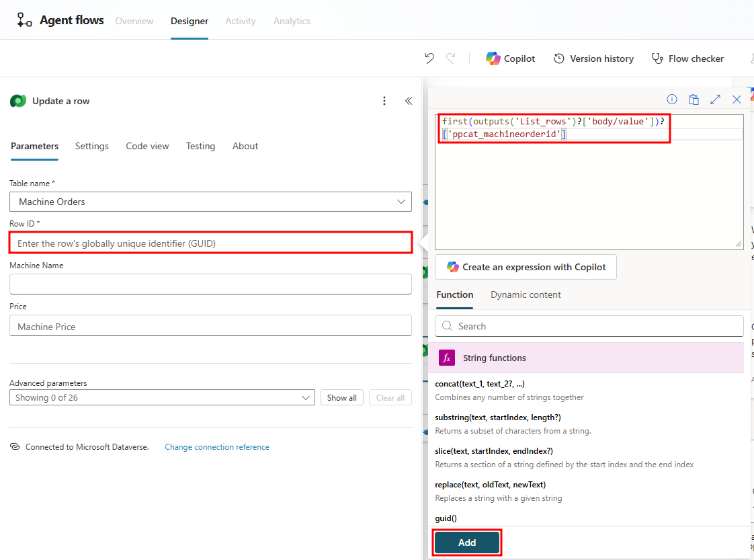Screen dimensions: 754x560
Task: Click the Agent flows branch icon
Action: pyautogui.click(x=24, y=20)
